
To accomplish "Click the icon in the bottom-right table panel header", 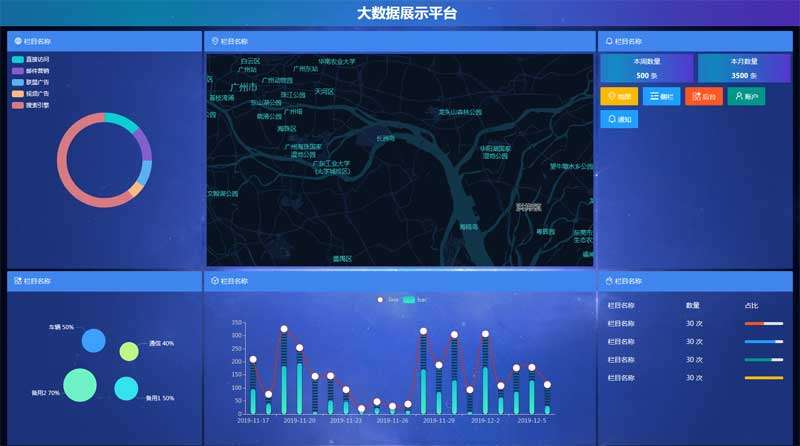I will [608, 281].
